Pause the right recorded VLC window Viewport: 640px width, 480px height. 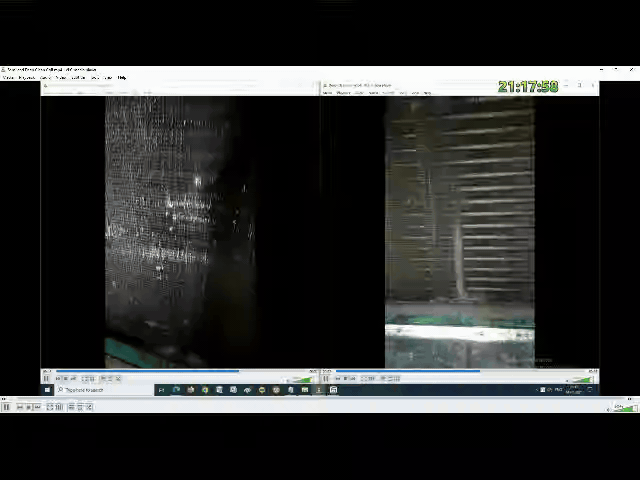coord(326,378)
